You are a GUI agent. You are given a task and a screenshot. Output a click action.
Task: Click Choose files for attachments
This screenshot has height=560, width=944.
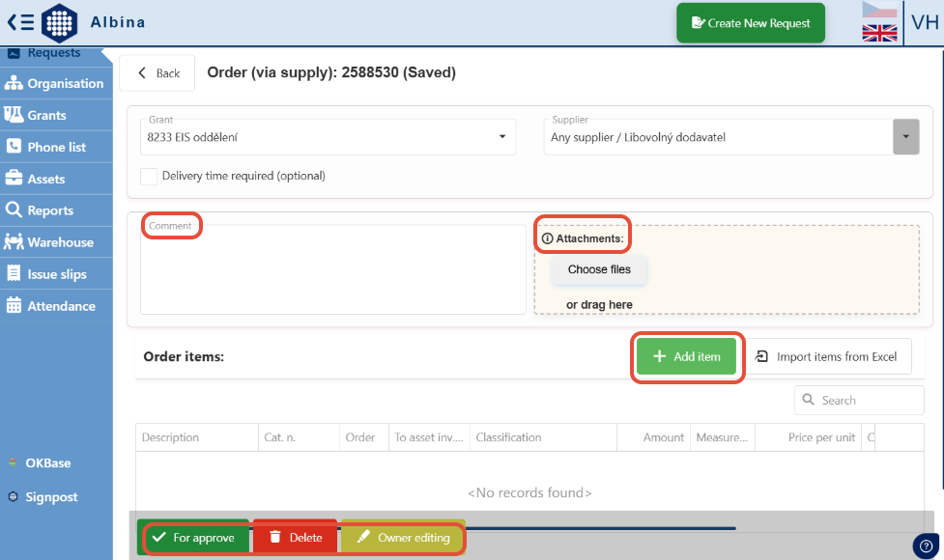point(599,269)
